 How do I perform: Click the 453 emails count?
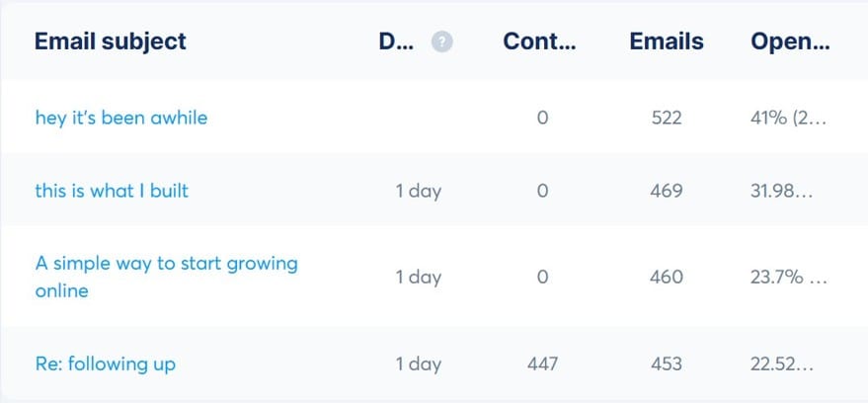tap(667, 363)
